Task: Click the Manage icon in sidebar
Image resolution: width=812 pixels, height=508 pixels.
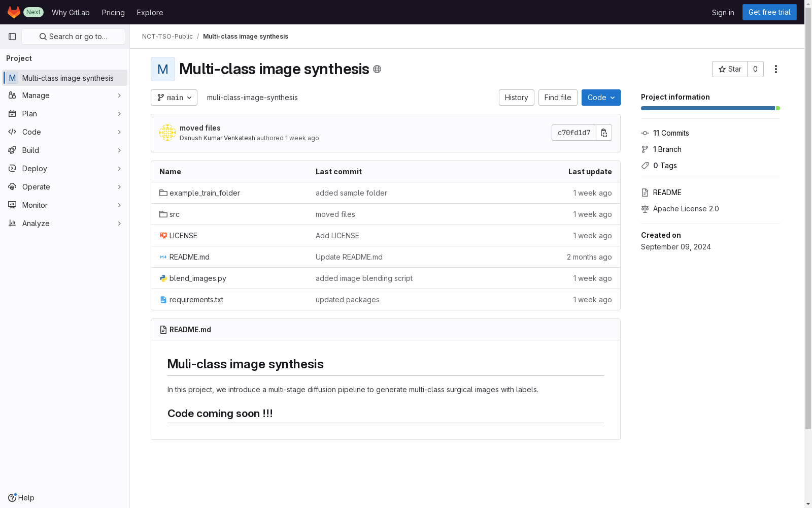Action: [12, 96]
